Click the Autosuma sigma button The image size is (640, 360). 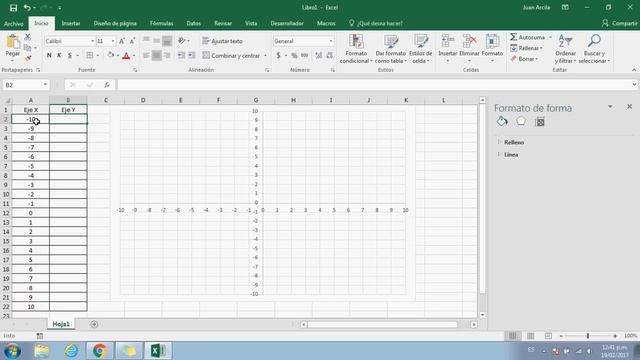pos(527,37)
